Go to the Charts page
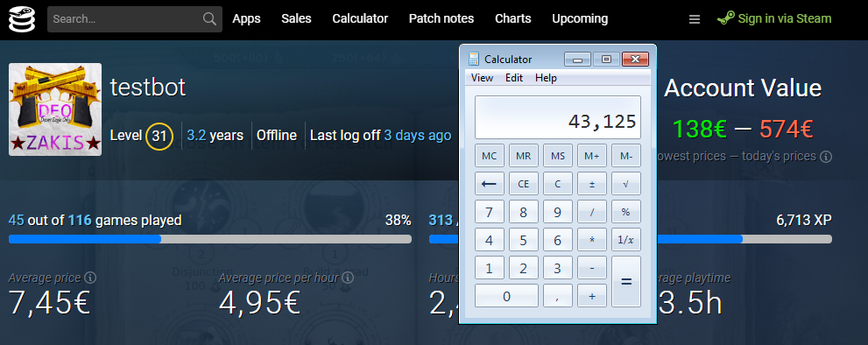This screenshot has height=345, width=868. 513,19
